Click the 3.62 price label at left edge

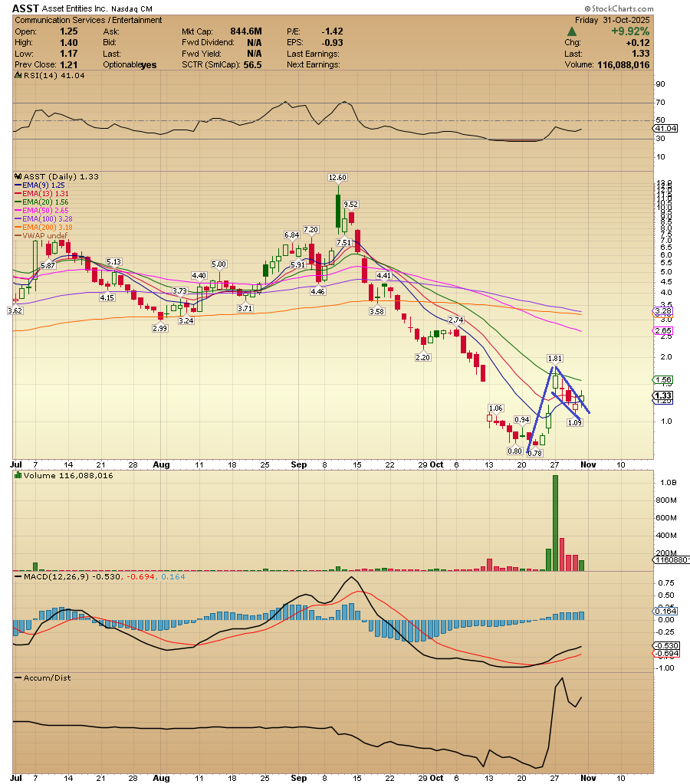(15, 310)
